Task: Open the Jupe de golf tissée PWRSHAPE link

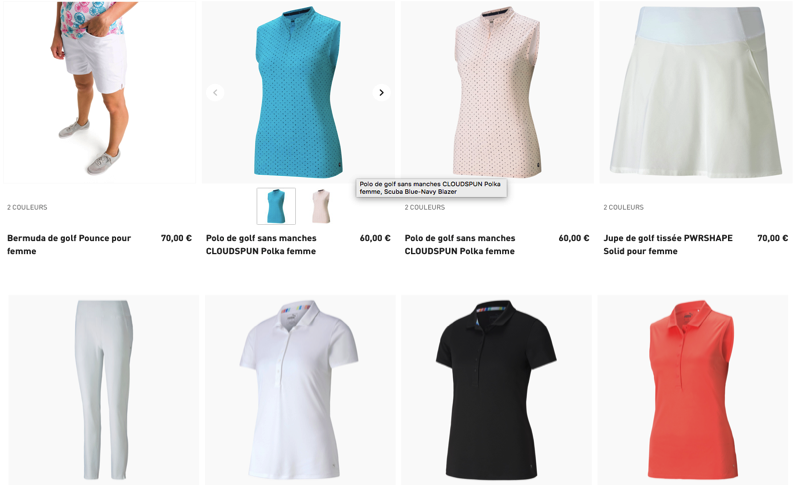Action: point(668,244)
